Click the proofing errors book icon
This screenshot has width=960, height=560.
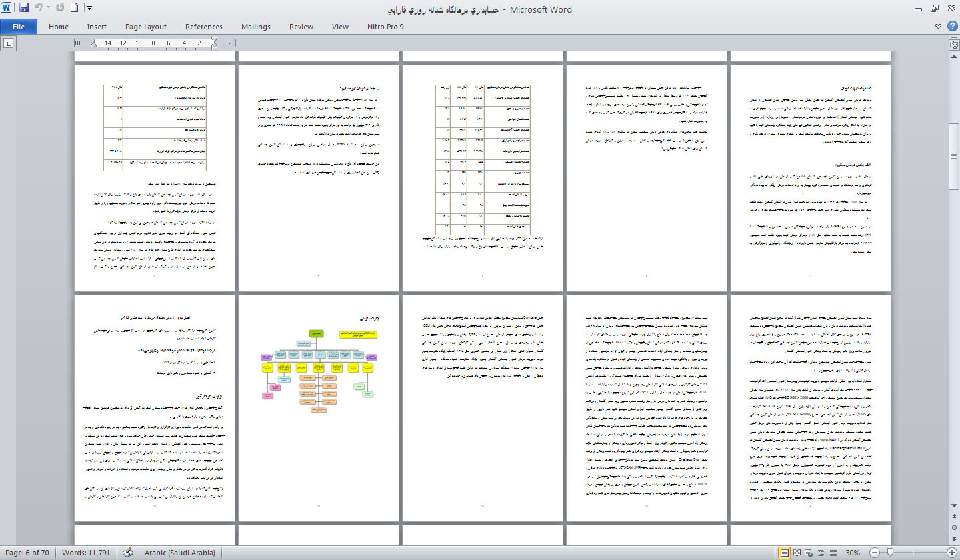[x=129, y=553]
